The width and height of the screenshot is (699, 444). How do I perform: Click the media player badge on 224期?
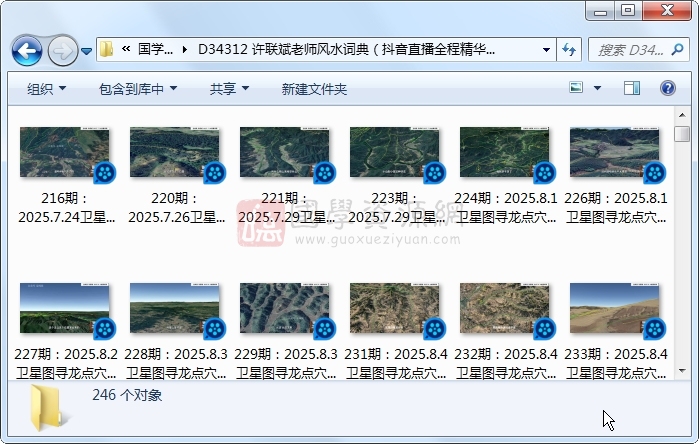tap(544, 173)
